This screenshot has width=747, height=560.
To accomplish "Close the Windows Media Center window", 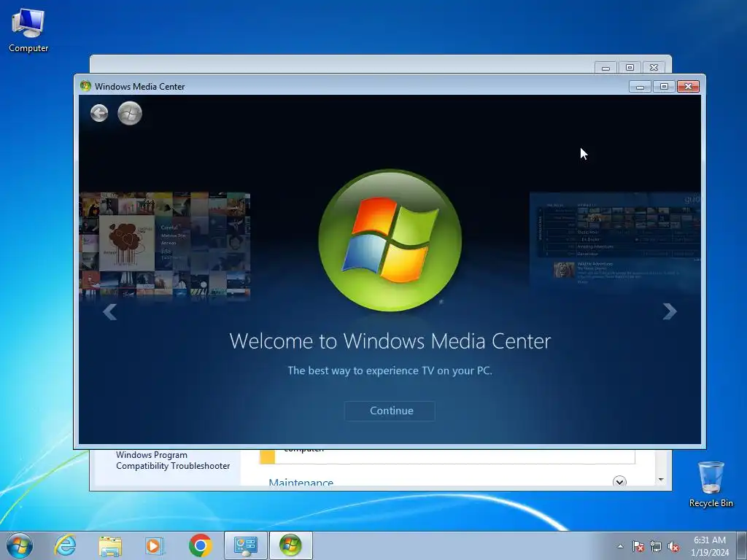I will (x=689, y=87).
